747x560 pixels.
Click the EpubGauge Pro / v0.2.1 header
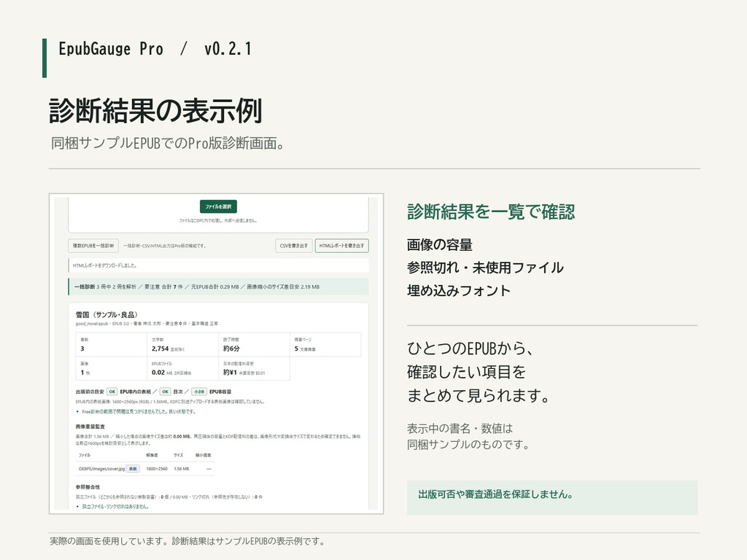pyautogui.click(x=155, y=49)
